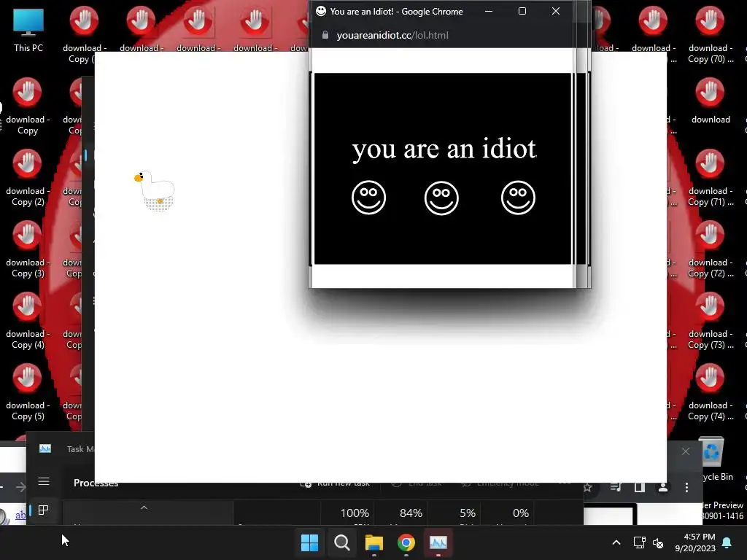This screenshot has height=560, width=747.
Task: Close the window via the X next to Recycle Bin
Action: pyautogui.click(x=685, y=451)
